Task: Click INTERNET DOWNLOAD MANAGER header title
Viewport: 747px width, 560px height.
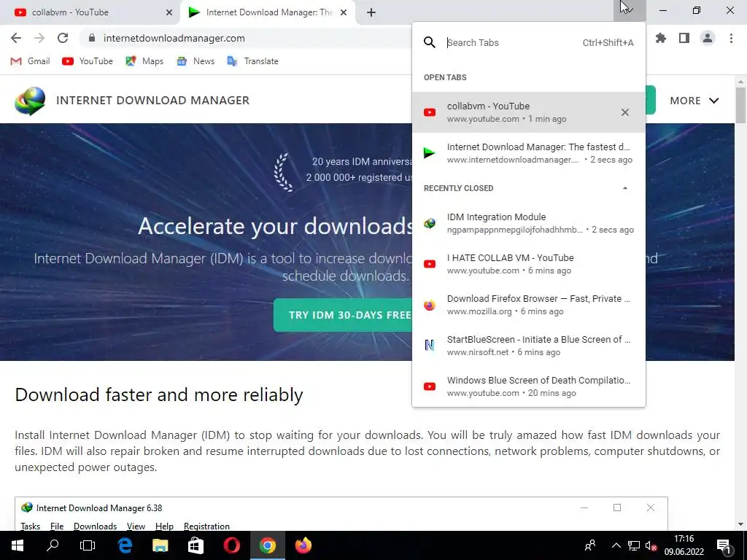Action: pos(152,101)
